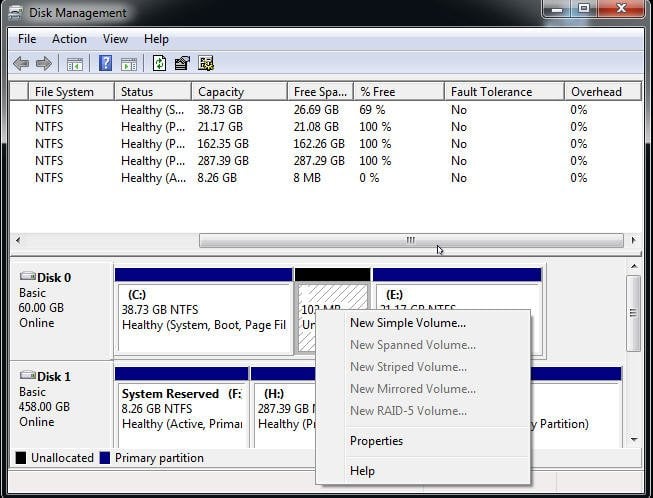653x498 pixels.
Task: Click the Refresh toolbar icon
Action: (x=159, y=64)
